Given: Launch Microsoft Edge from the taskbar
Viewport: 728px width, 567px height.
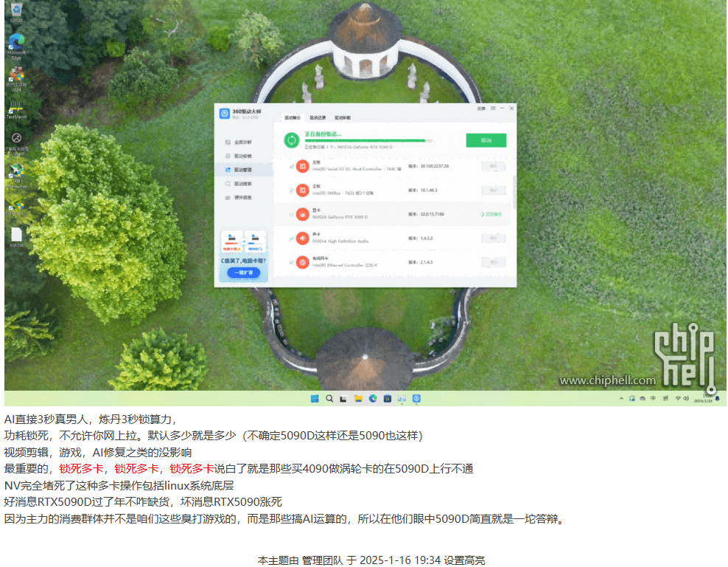Looking at the screenshot, I should coord(372,398).
